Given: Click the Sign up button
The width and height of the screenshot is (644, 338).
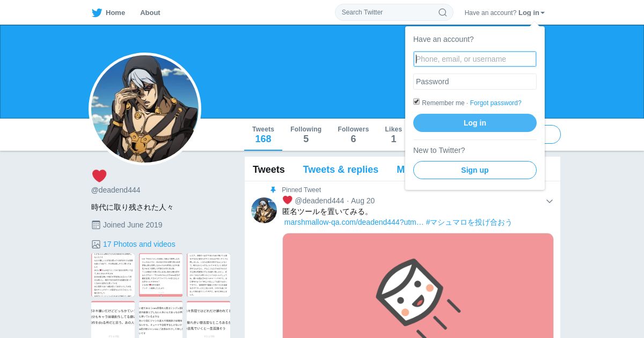Looking at the screenshot, I should click(x=475, y=170).
